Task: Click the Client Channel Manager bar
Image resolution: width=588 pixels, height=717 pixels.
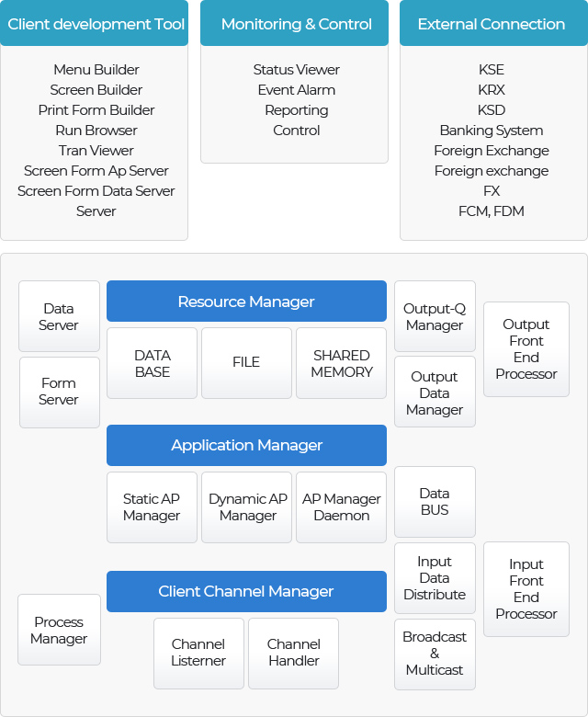Action: click(246, 591)
